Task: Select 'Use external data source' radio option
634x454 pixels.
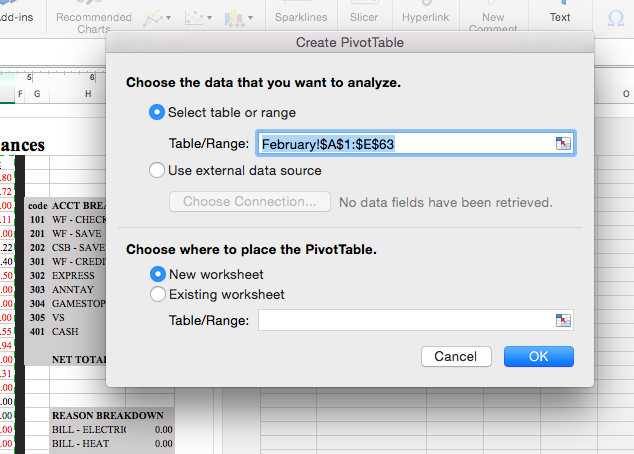Action: point(157,170)
